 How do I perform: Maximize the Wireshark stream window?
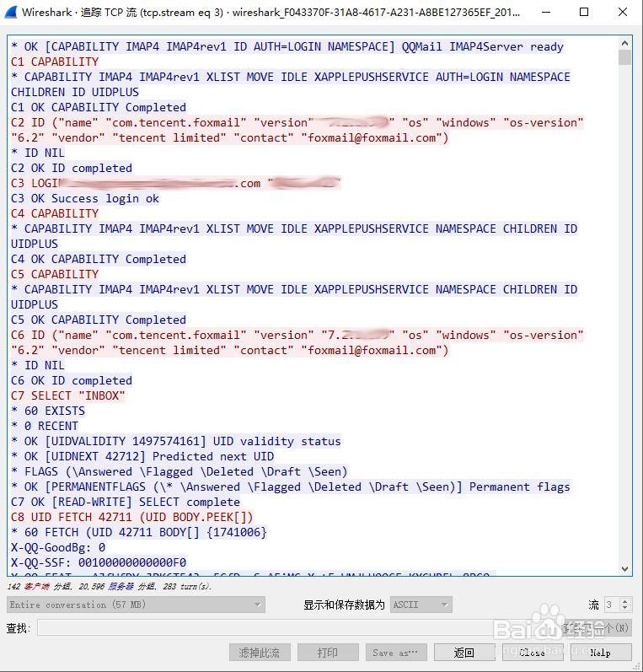coord(584,12)
